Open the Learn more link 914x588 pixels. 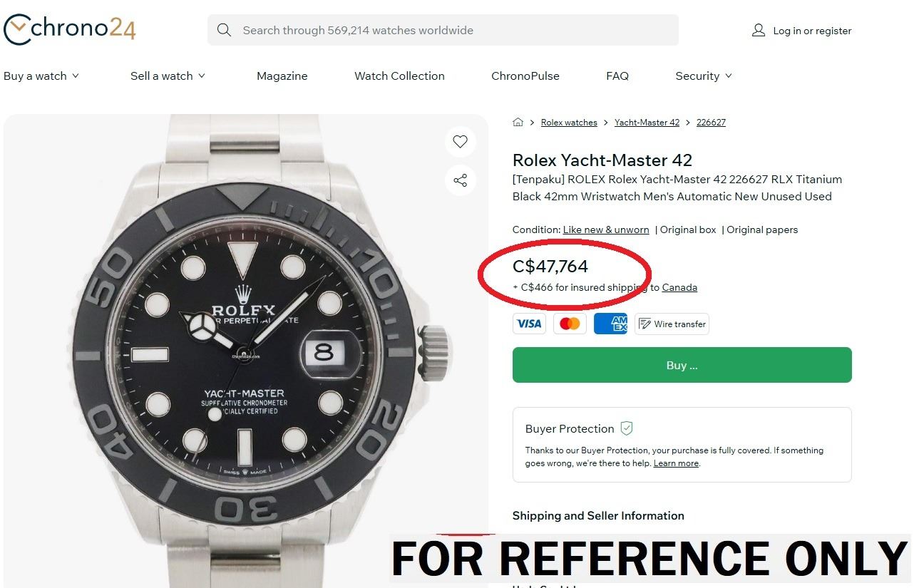(676, 463)
